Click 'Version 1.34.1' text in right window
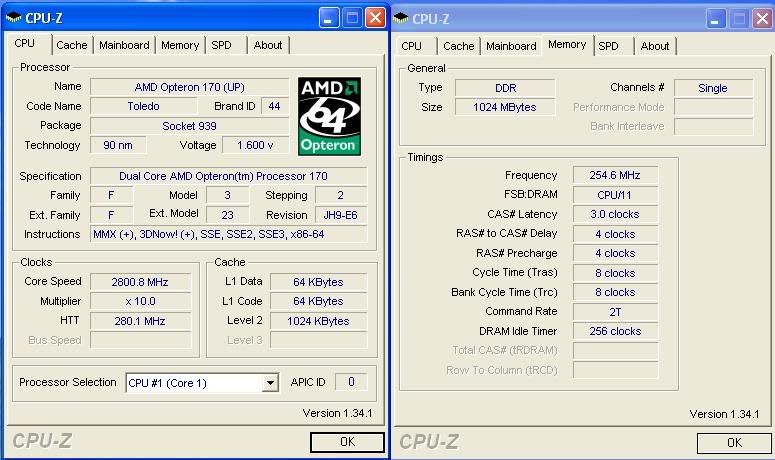Image resolution: width=775 pixels, height=460 pixels. pyautogui.click(x=725, y=414)
